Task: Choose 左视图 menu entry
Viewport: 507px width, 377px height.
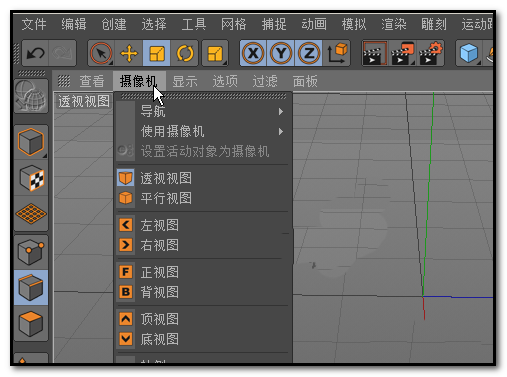Action: [203, 225]
